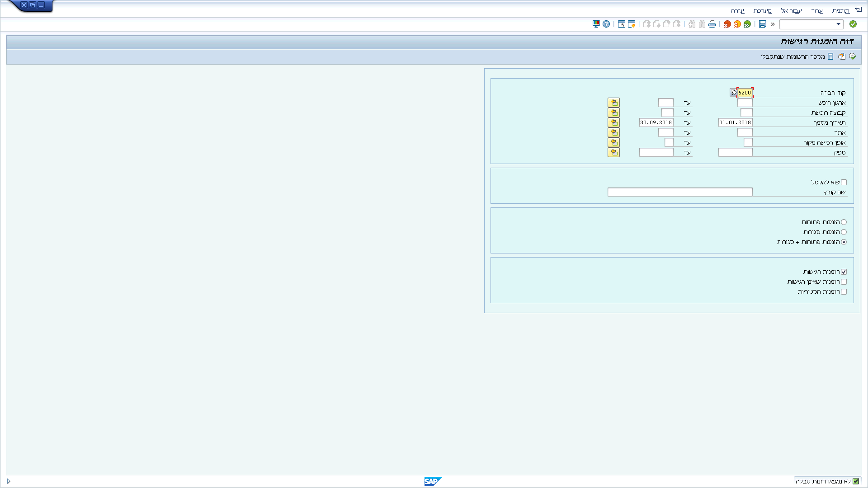Enable the ייצוא לאקסל checkbox
868x488 pixels.
(844, 183)
